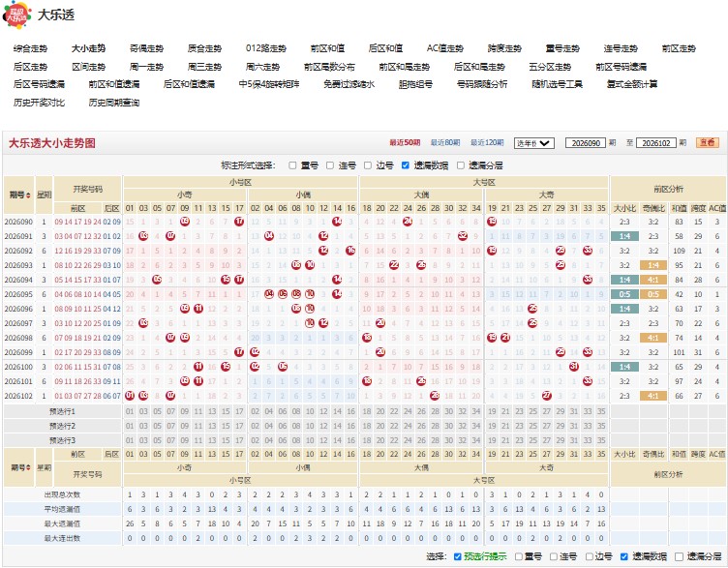The width and height of the screenshot is (728, 568).
Task: Uncheck the 预选行提示 checkbox
Action: coord(457,556)
